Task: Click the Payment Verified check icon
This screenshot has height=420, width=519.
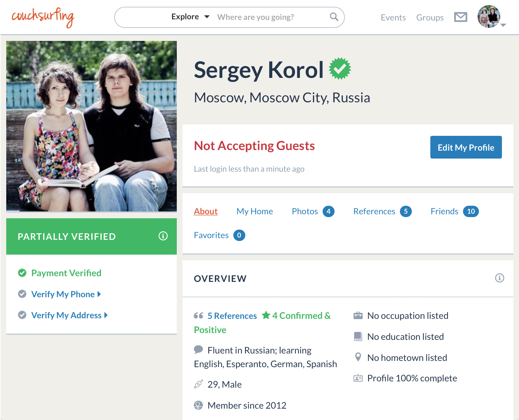Action: coord(22,273)
